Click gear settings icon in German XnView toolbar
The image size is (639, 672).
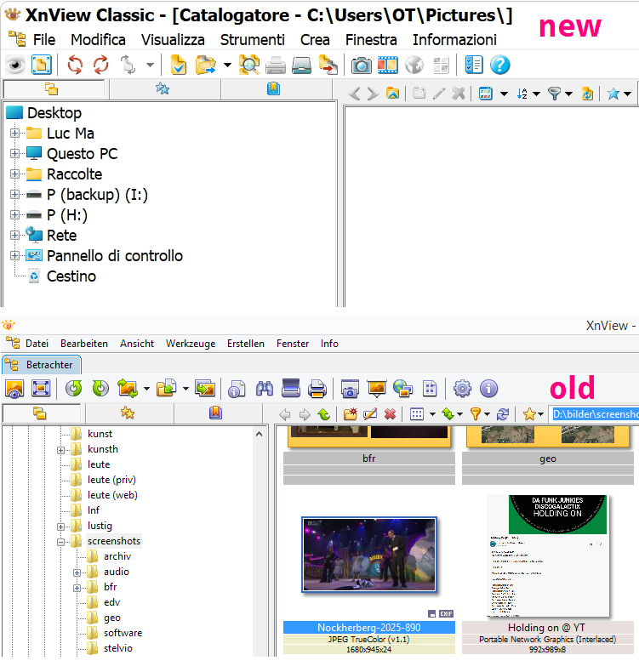[462, 389]
